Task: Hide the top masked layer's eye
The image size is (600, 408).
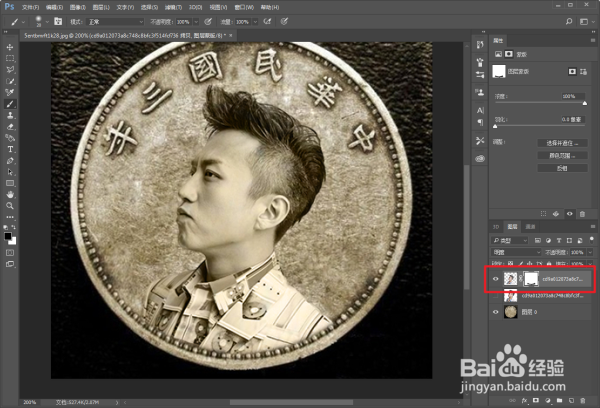Action: tap(496, 279)
